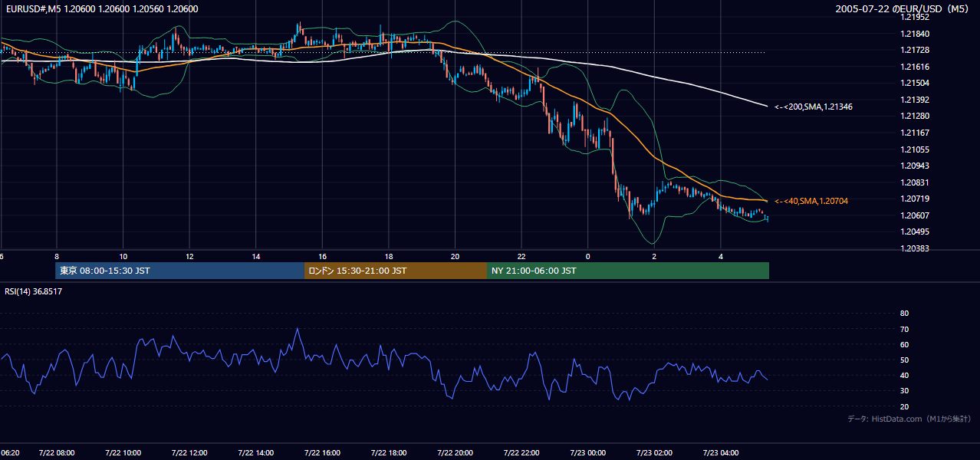Image resolution: width=980 pixels, height=460 pixels.
Task: Click price level 1.21952 on axis
Action: click(914, 17)
